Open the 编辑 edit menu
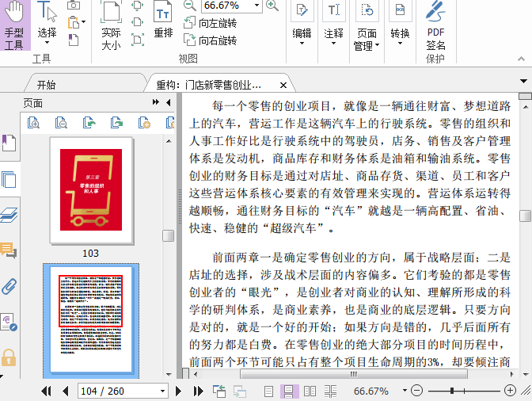Viewport: 532px width, 401px height. pos(302,23)
